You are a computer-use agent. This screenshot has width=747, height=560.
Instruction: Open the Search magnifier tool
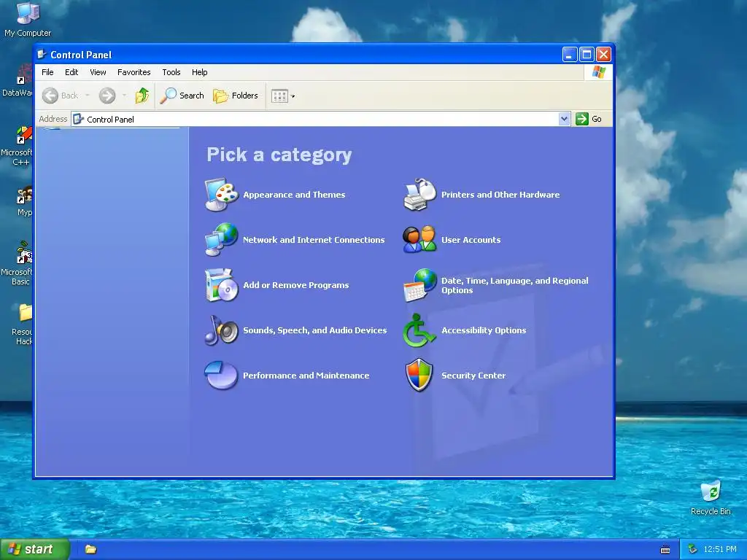pyautogui.click(x=182, y=96)
